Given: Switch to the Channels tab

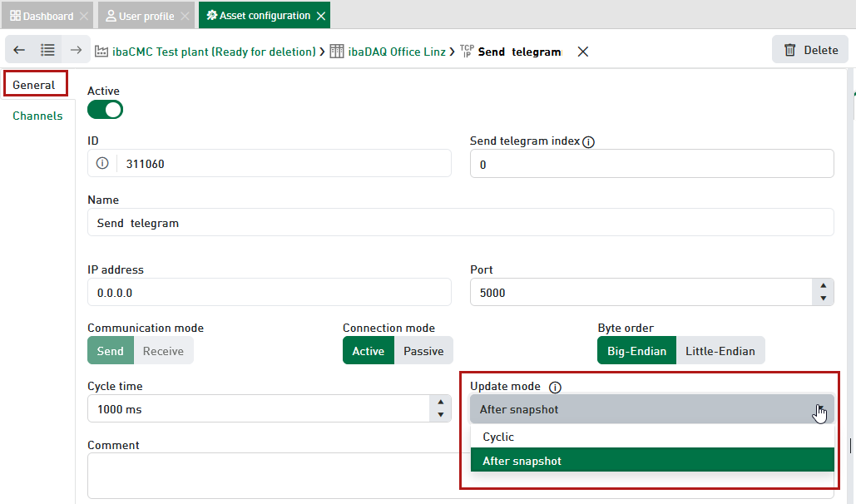Looking at the screenshot, I should (37, 116).
